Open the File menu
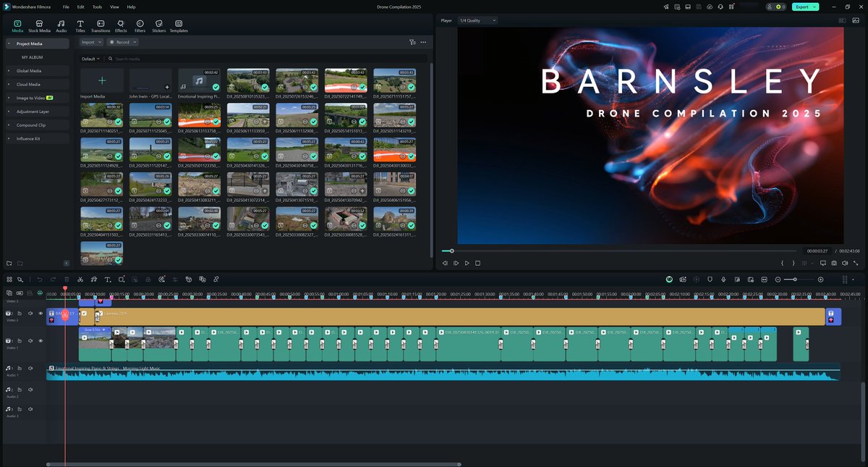Screen dimensions: 868x467 [x=66, y=7]
